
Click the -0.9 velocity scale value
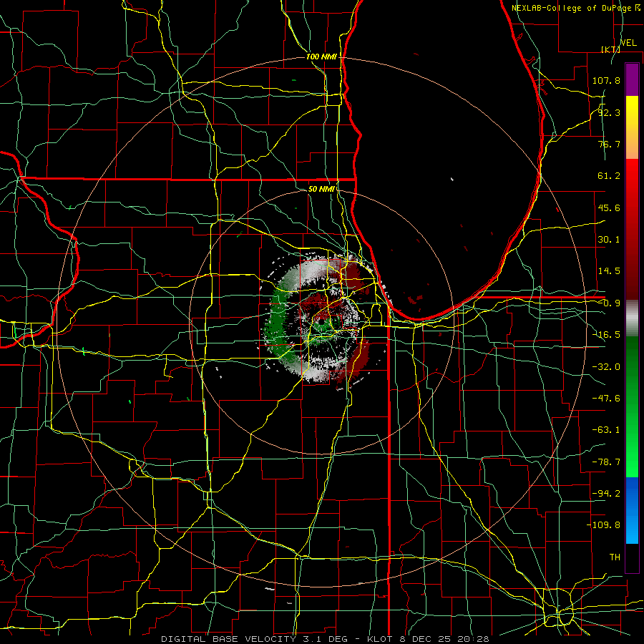[x=609, y=303]
